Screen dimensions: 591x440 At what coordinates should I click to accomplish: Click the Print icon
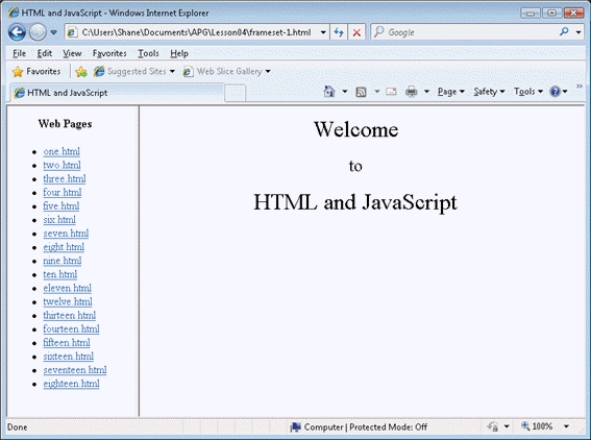411,92
